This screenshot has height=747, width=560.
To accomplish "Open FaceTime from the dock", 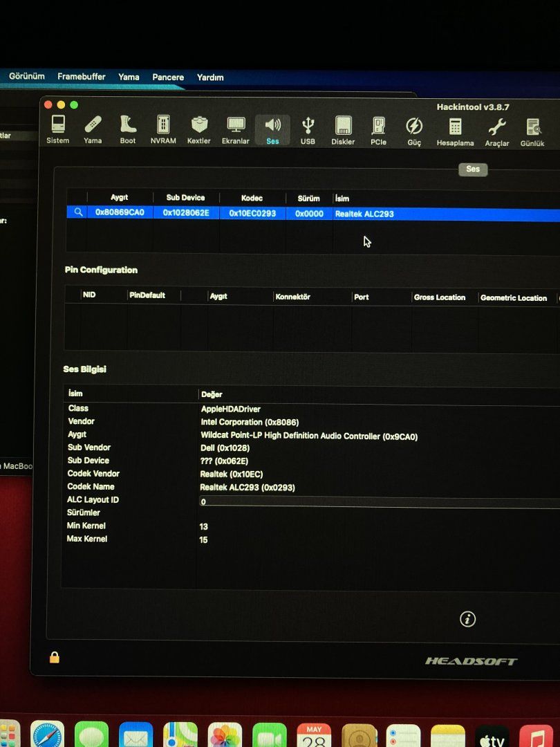I will point(270,735).
